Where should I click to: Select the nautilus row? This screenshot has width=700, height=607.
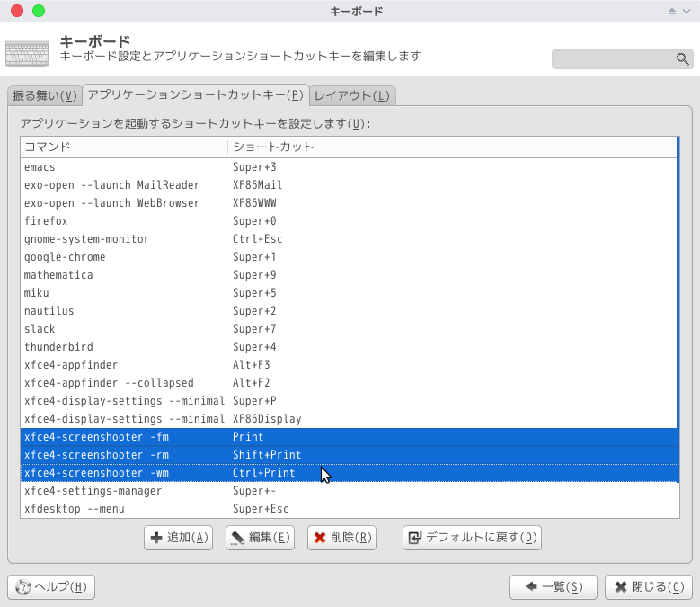350,311
